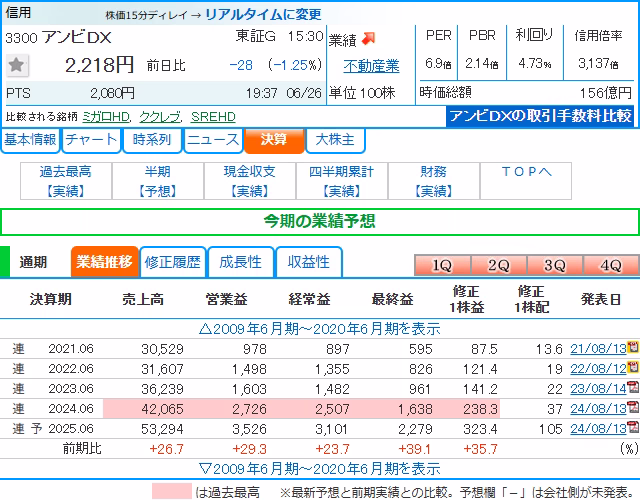Jump to 四半期累計【実績】 section
Image resolution: width=640 pixels, height=500 pixels.
click(x=342, y=181)
